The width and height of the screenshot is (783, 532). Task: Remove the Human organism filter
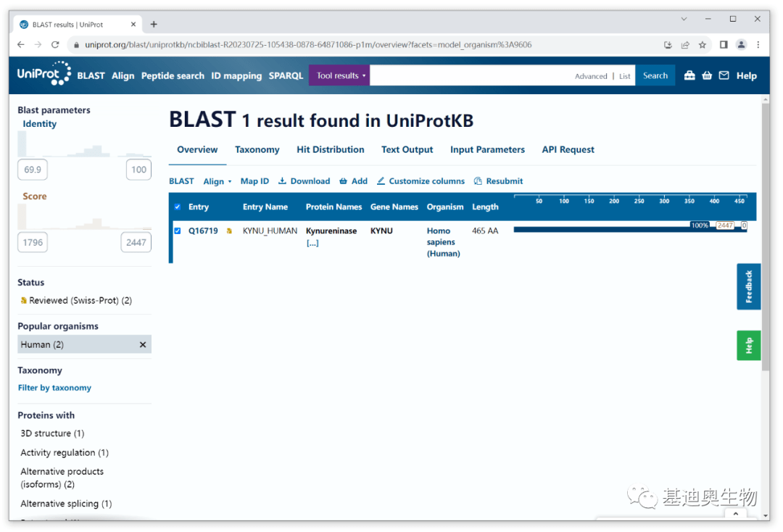coord(142,344)
